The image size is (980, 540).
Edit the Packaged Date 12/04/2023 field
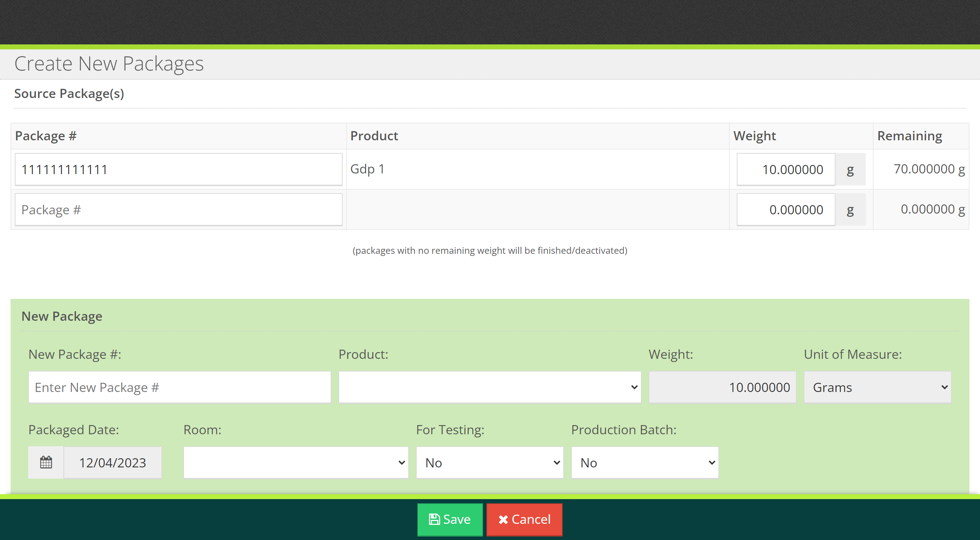112,462
